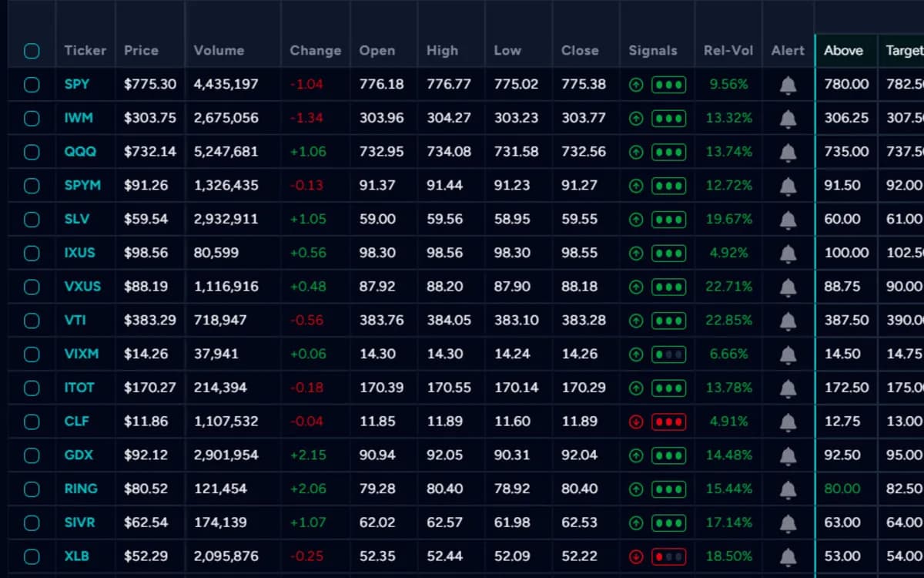Click the SLV row bell icon
924x578 pixels.
click(x=788, y=220)
